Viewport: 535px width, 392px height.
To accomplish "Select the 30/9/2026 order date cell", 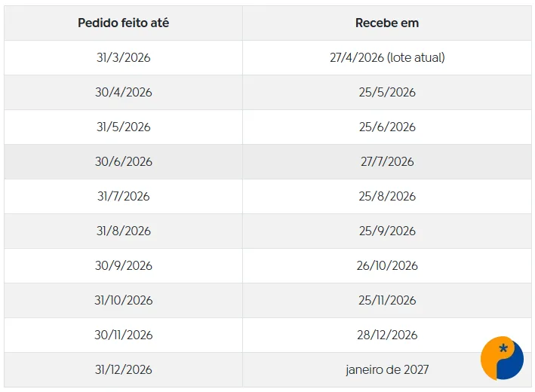I will pyautogui.click(x=123, y=265).
